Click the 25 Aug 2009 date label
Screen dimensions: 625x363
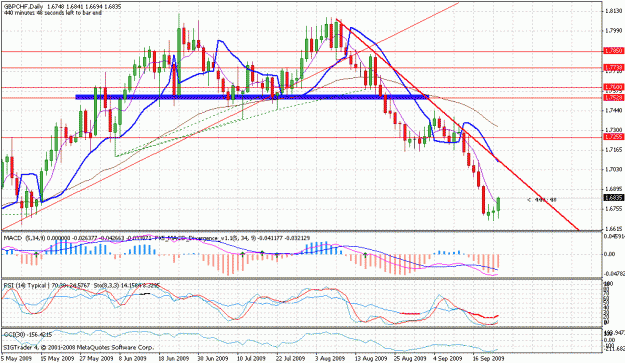coord(410,358)
